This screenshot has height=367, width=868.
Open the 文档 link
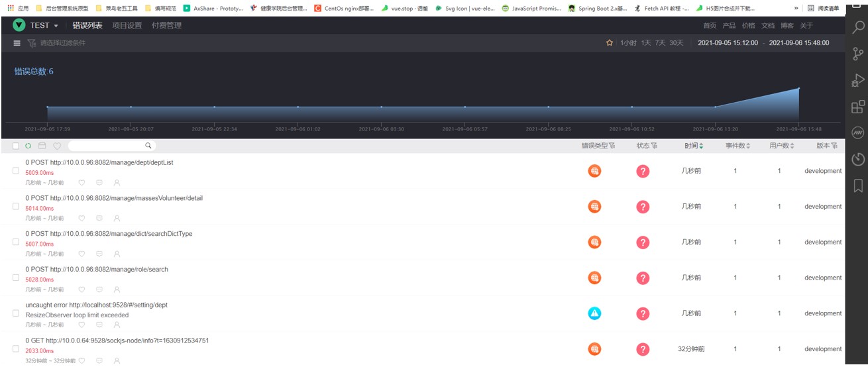[768, 26]
